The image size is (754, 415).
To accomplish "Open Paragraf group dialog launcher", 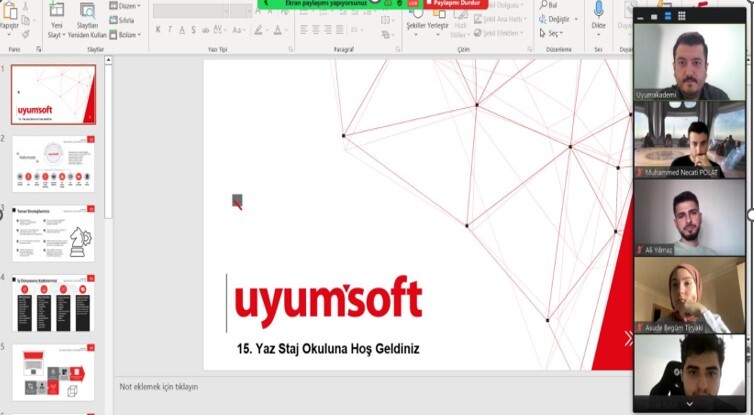I will tap(398, 49).
